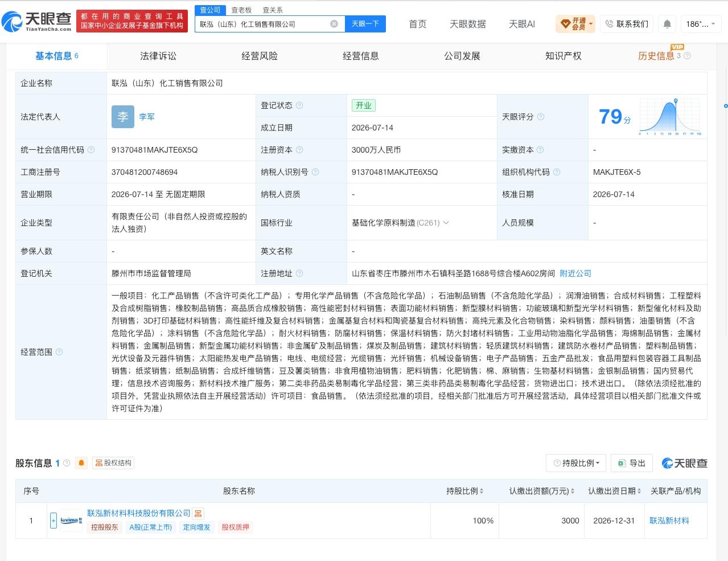Click help icon beside 注册资本
The width and height of the screenshot is (728, 561).
point(299,150)
